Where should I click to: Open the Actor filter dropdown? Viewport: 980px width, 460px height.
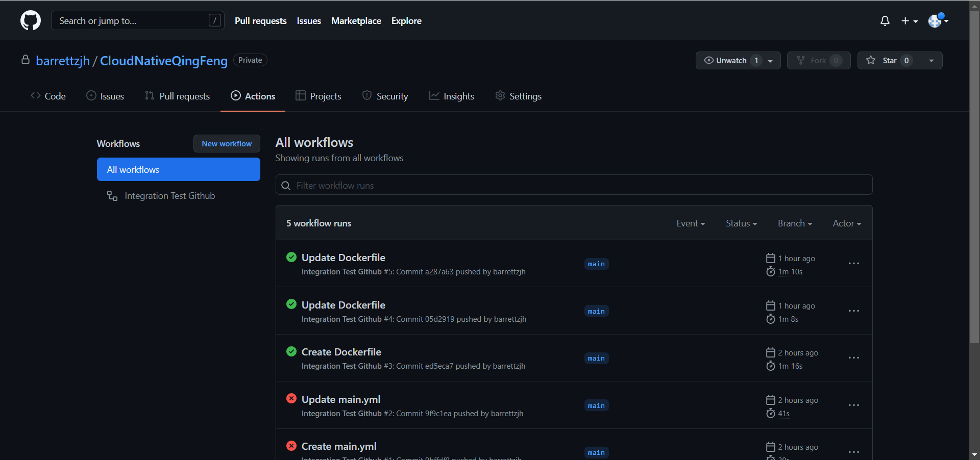coord(847,223)
